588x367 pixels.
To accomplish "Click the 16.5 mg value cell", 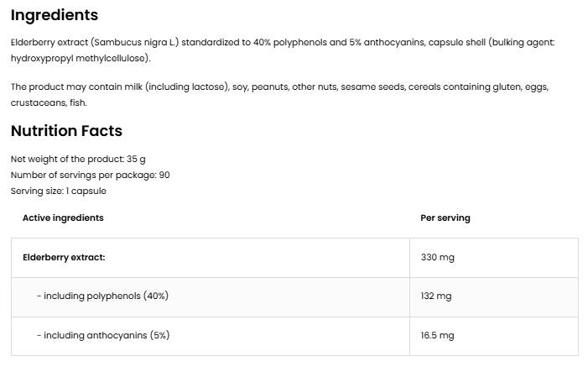I will tap(437, 336).
